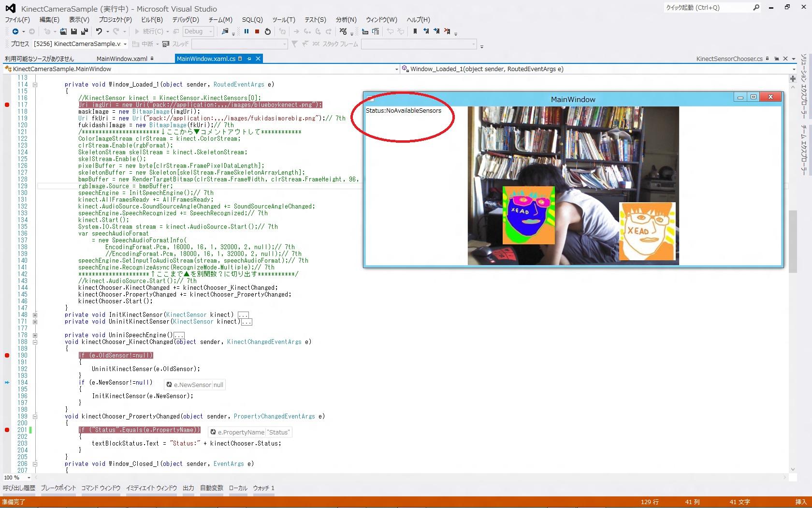Click the Quick Launch search magnifier icon
Viewport: 812px width, 508px height.
point(756,7)
